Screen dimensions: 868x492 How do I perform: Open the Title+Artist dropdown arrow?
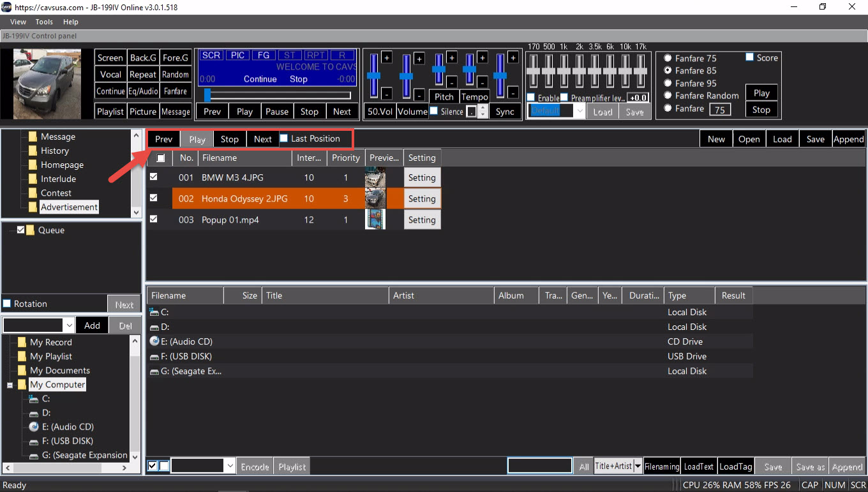[x=637, y=466]
